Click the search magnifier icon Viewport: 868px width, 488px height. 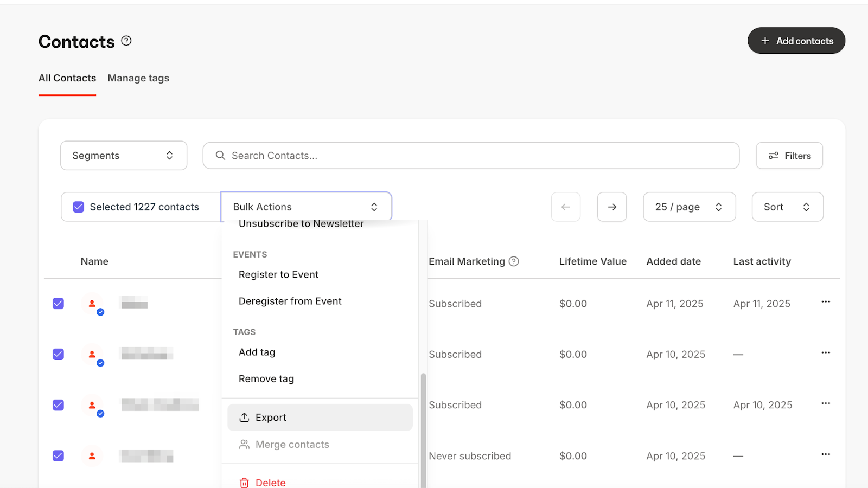(220, 156)
